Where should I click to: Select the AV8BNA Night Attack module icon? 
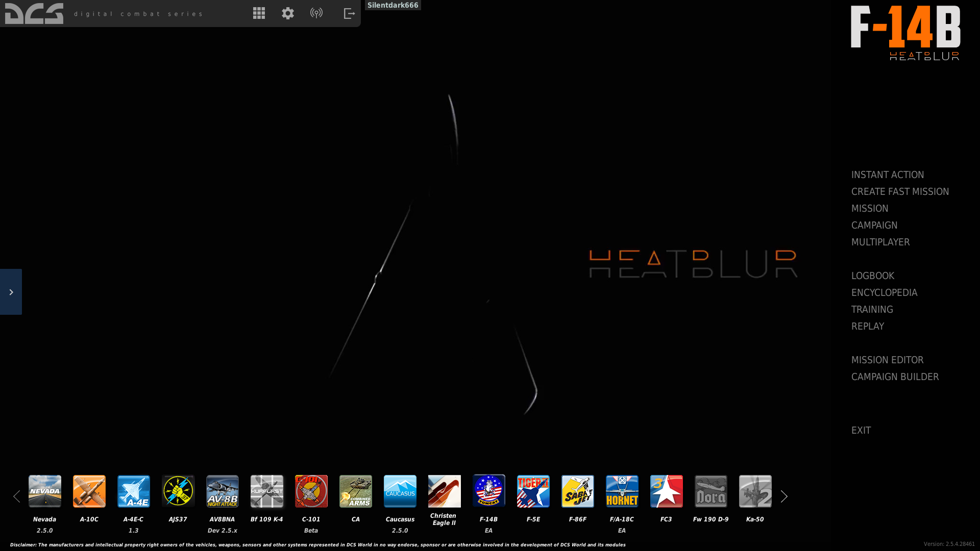click(x=222, y=491)
